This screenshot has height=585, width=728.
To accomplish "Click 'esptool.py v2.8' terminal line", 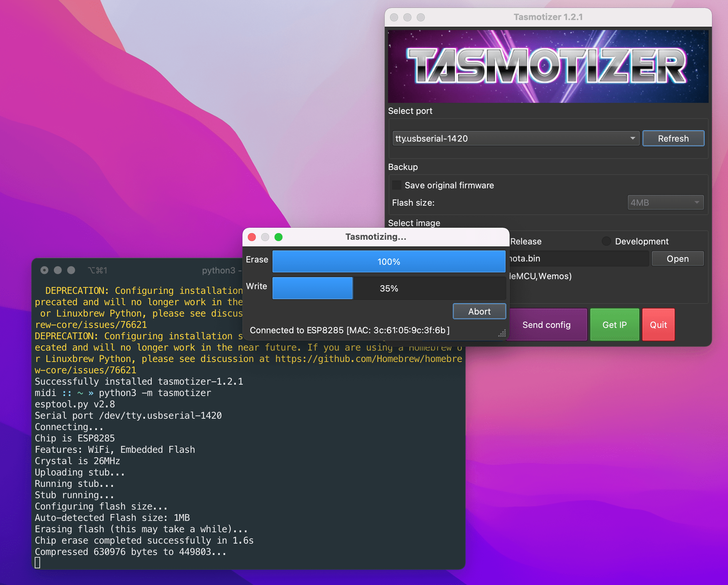I will (74, 404).
